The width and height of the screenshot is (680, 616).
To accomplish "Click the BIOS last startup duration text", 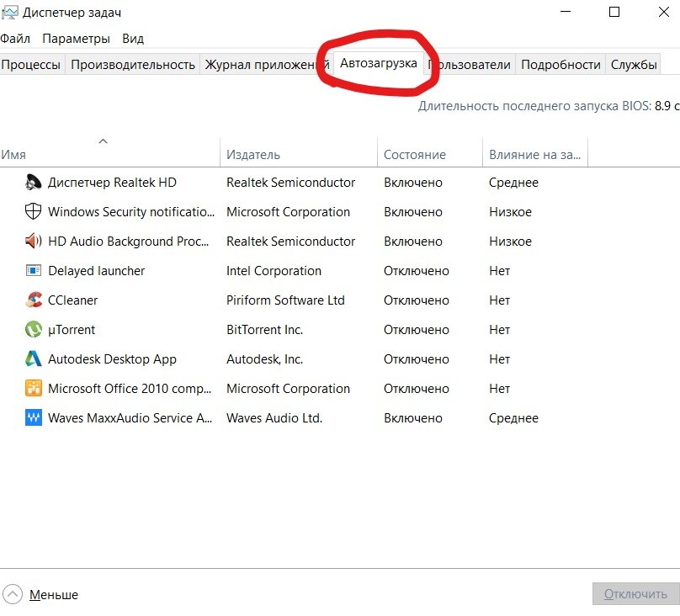I will coord(549,106).
